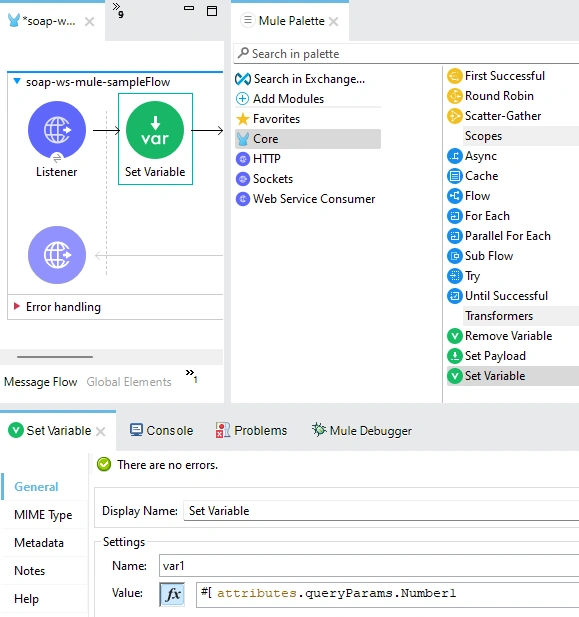Open the MIME Type settings section
Image resolution: width=579 pixels, height=617 pixels.
click(x=43, y=515)
